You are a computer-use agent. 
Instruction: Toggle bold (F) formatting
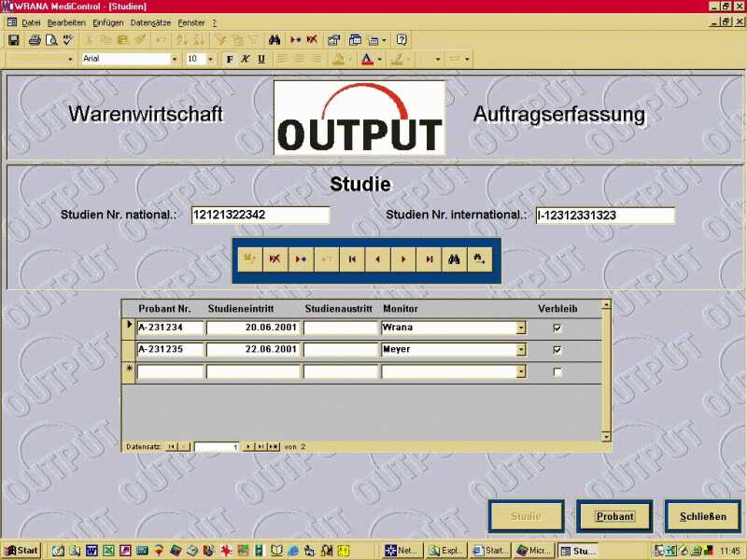[x=230, y=59]
